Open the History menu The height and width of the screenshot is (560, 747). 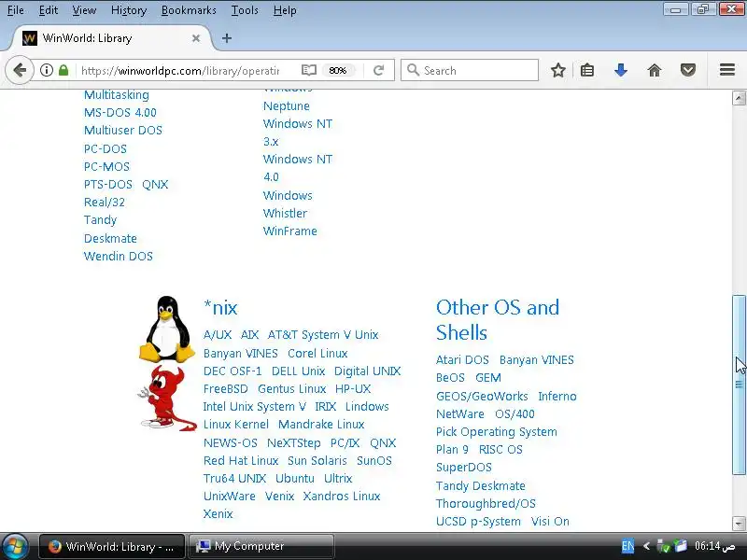[129, 10]
